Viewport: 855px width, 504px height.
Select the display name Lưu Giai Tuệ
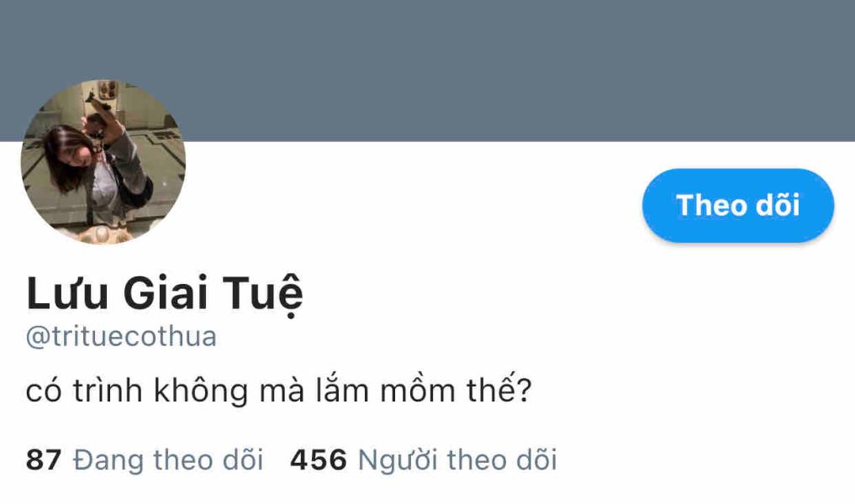[x=164, y=294]
